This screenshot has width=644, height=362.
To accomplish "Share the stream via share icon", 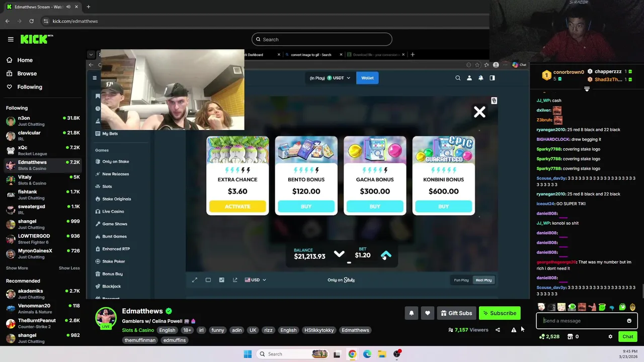I will [x=498, y=330].
